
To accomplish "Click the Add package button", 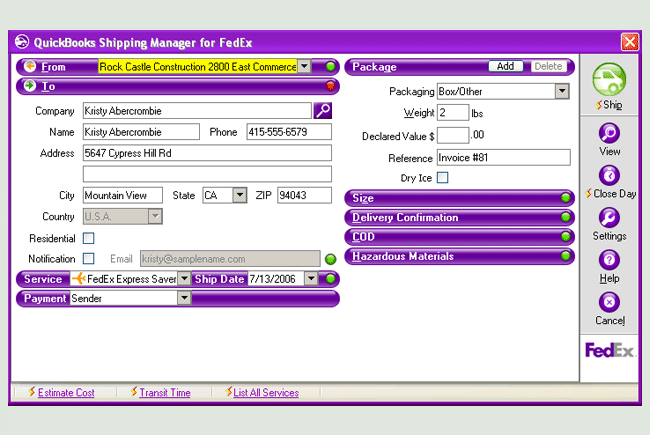I will [x=505, y=67].
